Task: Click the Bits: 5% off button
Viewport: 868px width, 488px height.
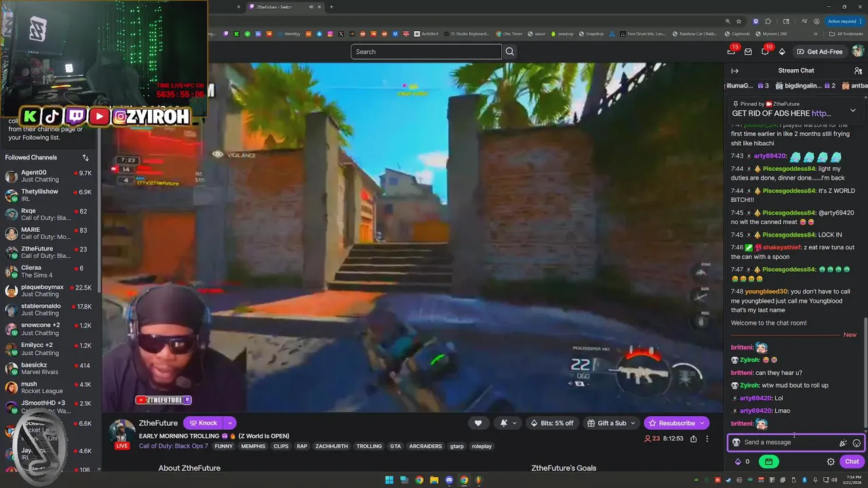Action: click(552, 423)
